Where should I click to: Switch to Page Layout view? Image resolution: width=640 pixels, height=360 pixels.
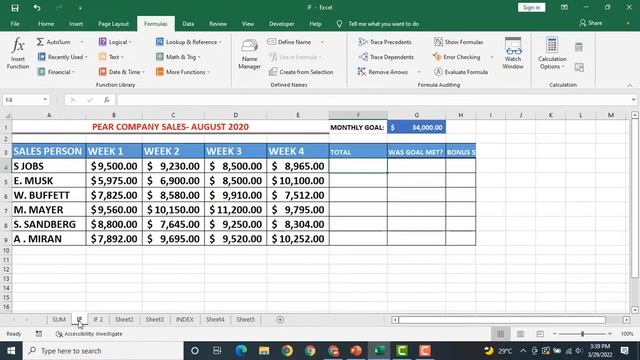click(520, 334)
